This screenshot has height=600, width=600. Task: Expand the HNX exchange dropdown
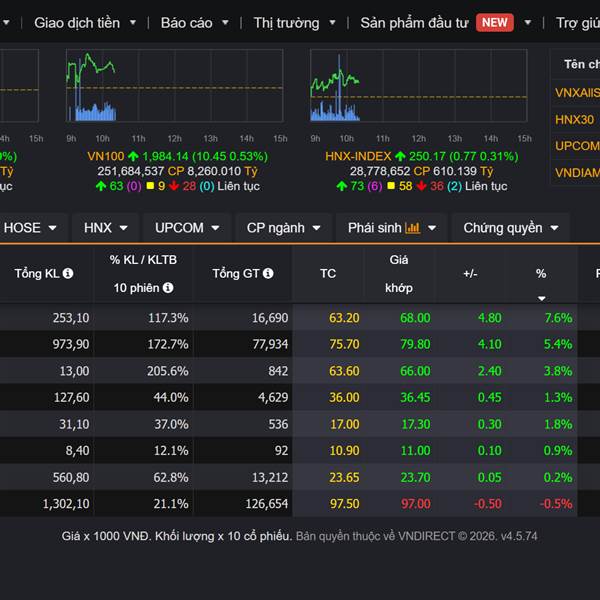(105, 228)
